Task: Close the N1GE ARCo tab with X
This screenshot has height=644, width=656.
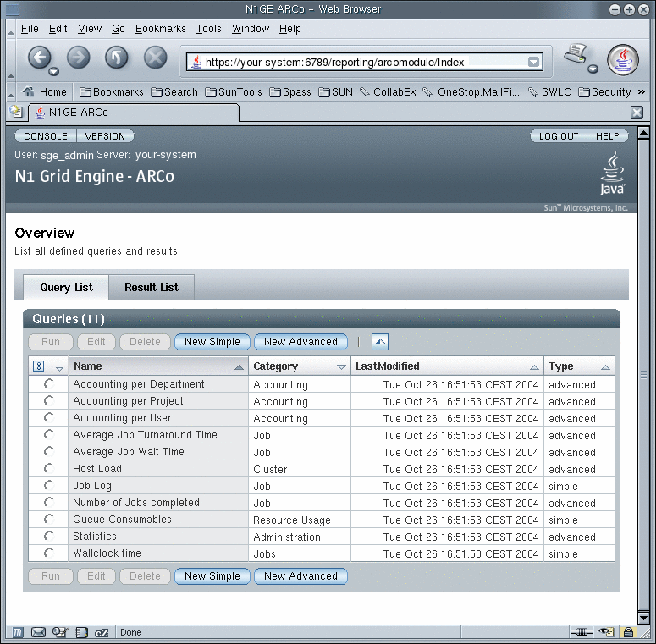Action: coord(637,112)
